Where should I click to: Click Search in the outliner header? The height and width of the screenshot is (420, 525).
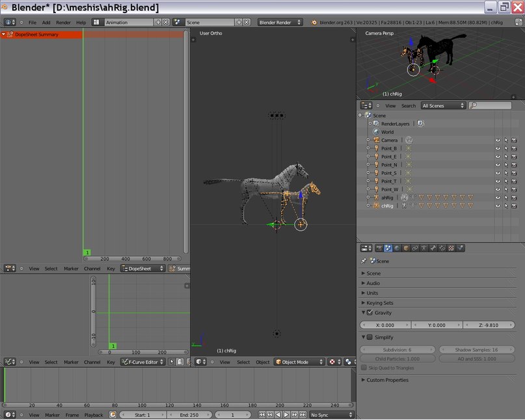click(x=408, y=105)
